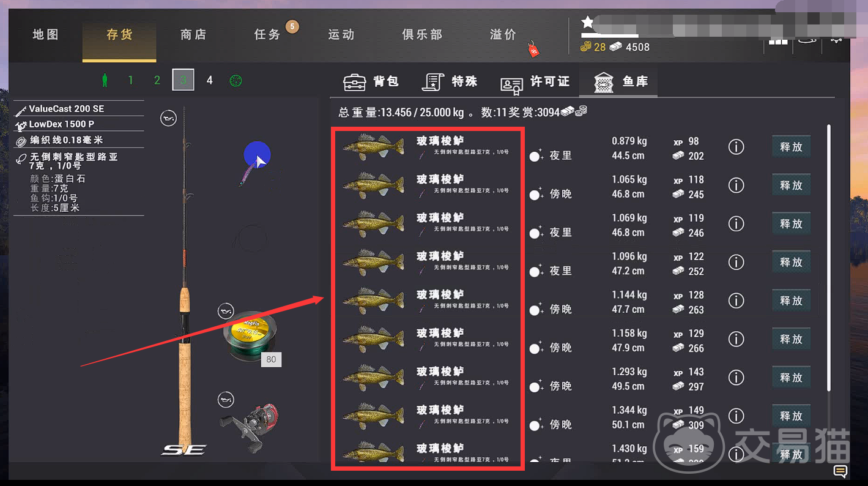Open the chat bubble icon in bottom corner
Screen dimensions: 868x486
[x=840, y=471]
